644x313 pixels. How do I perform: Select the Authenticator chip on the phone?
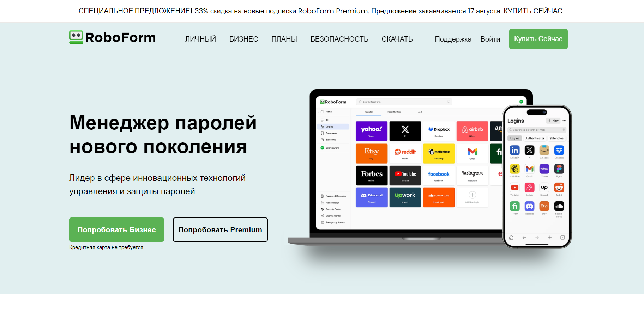(535, 139)
